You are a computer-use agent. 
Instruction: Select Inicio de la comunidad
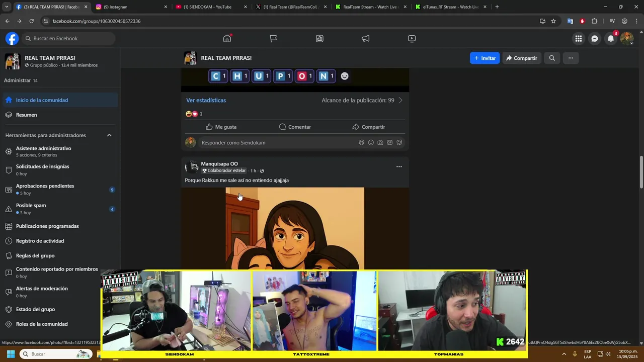pyautogui.click(x=60, y=100)
